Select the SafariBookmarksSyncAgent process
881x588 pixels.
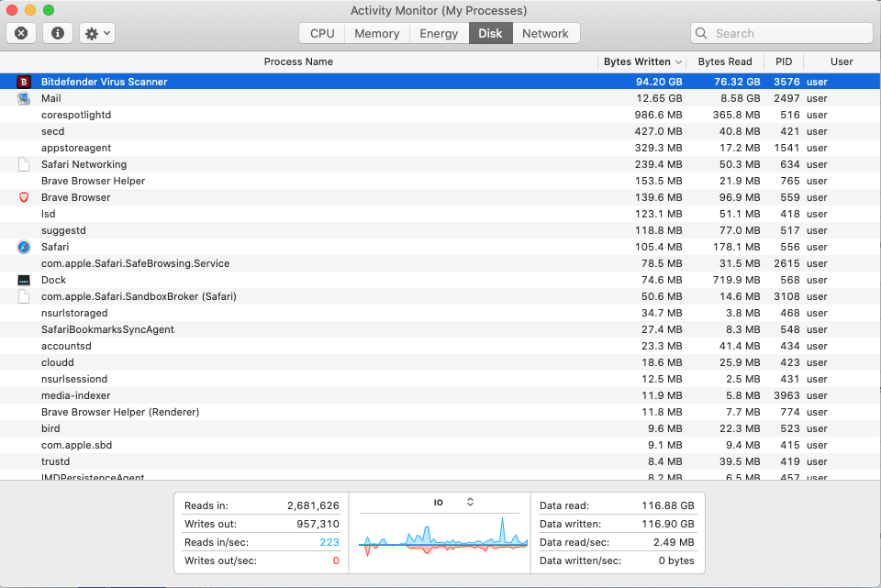(x=107, y=329)
